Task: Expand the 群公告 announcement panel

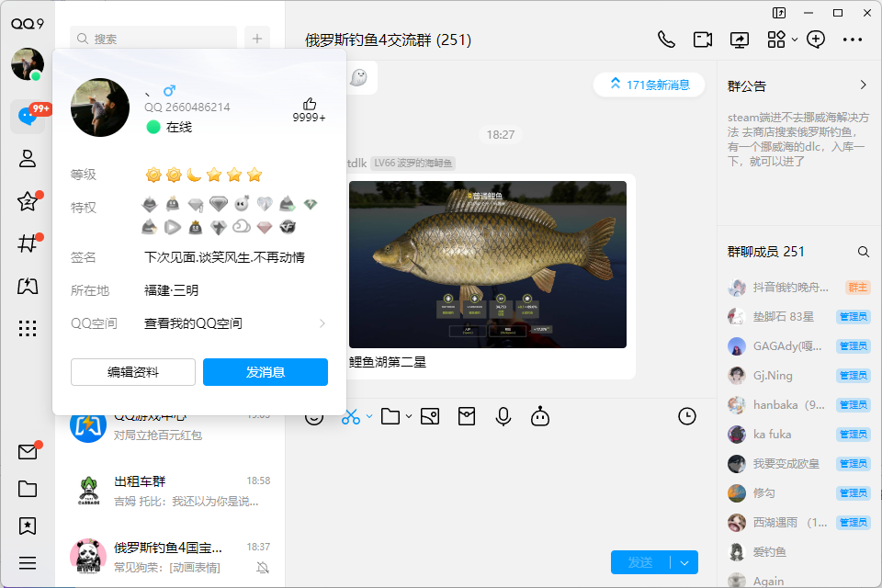Action: tap(863, 85)
